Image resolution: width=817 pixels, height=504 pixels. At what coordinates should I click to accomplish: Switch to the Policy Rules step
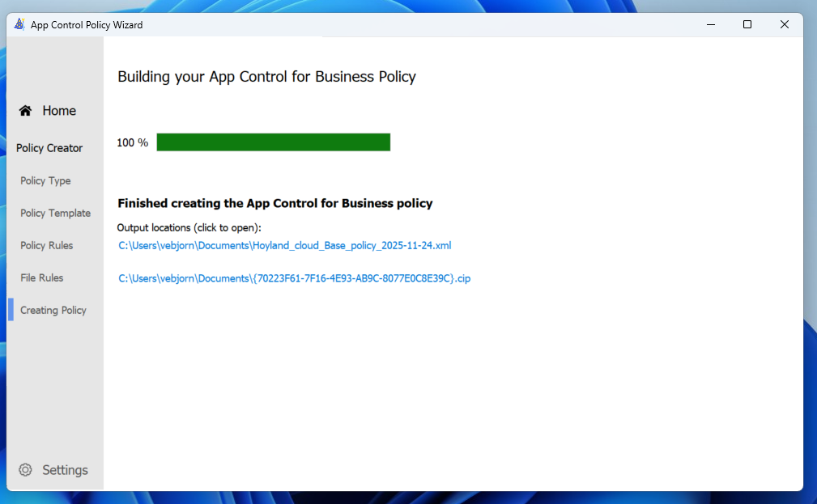(46, 245)
